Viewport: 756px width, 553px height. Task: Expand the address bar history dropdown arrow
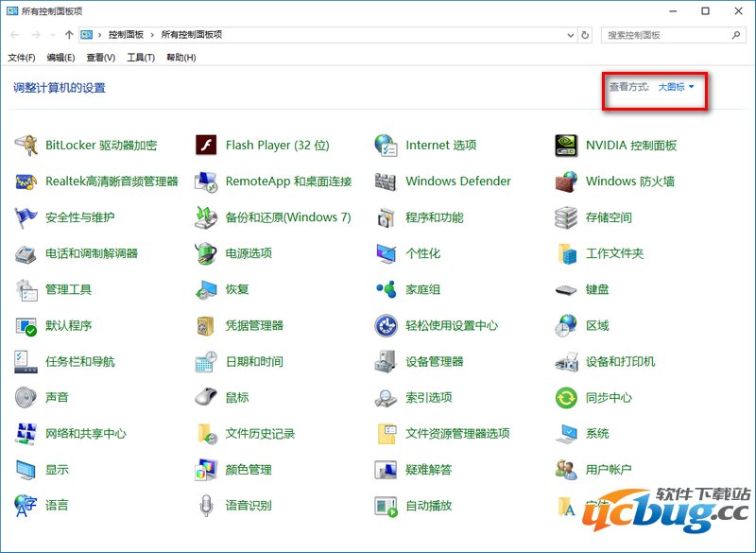[570, 35]
